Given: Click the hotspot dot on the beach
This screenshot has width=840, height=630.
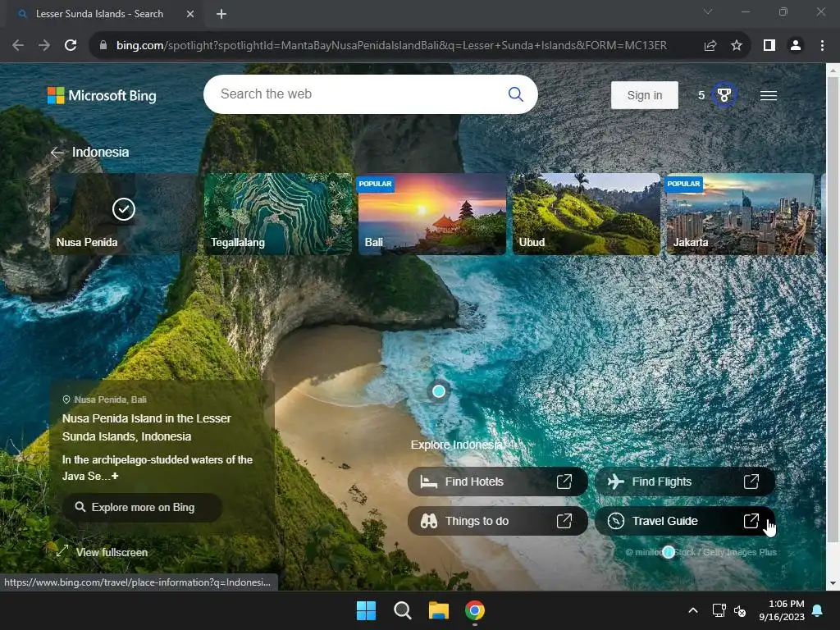Looking at the screenshot, I should [439, 391].
